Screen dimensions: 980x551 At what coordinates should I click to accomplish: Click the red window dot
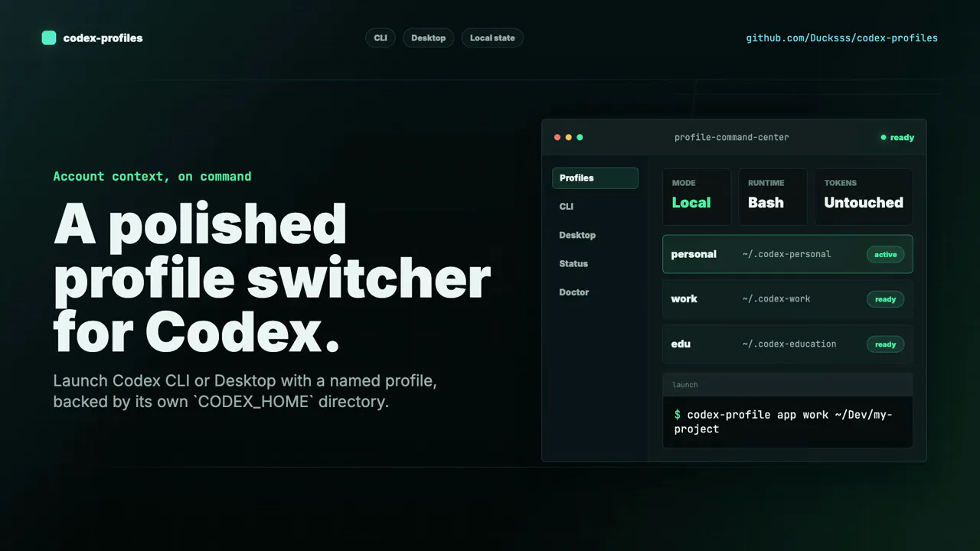click(x=557, y=138)
